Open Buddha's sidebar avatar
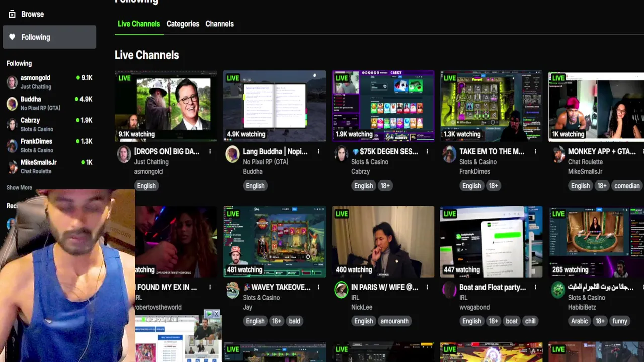Viewport: 644px width, 362px height. (x=12, y=104)
